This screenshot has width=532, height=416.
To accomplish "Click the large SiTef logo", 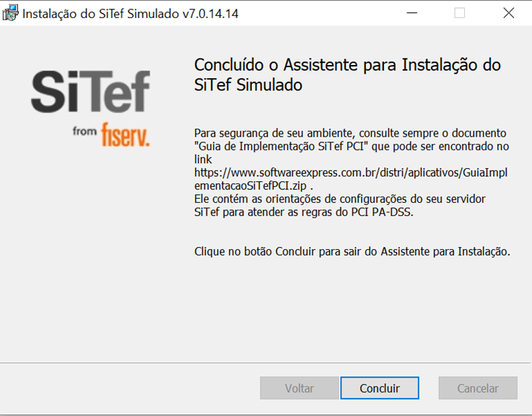I will tap(90, 91).
